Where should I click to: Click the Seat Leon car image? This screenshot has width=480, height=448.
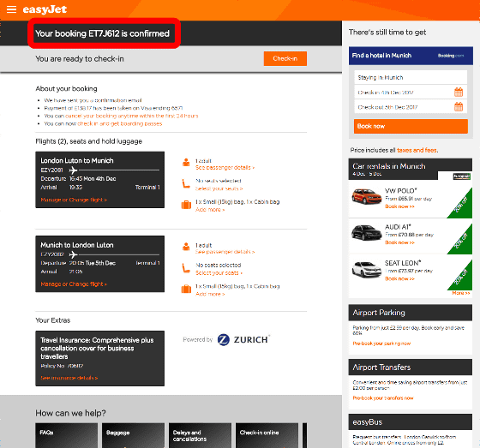[x=367, y=269]
